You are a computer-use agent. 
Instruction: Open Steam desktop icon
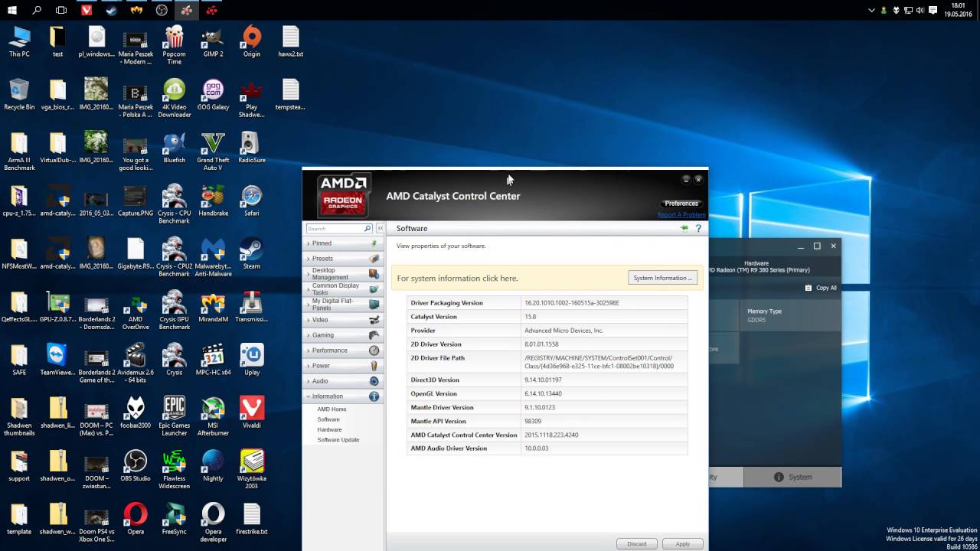[251, 254]
